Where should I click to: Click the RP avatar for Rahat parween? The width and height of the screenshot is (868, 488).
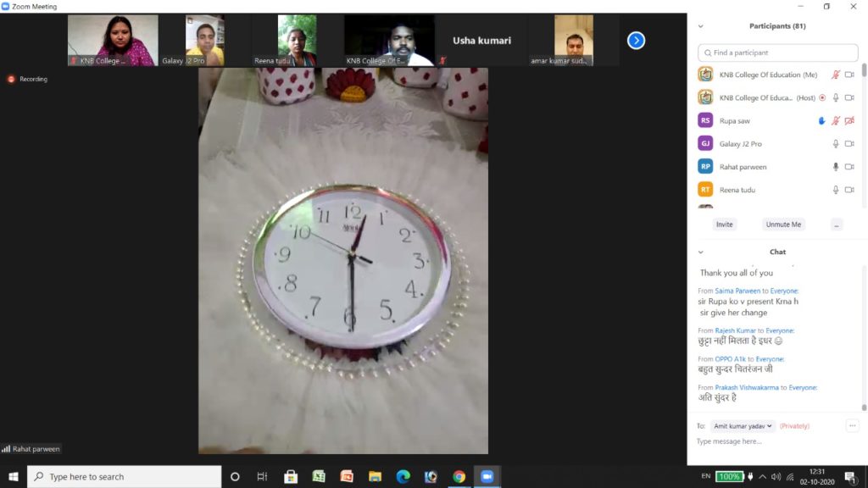[705, 167]
